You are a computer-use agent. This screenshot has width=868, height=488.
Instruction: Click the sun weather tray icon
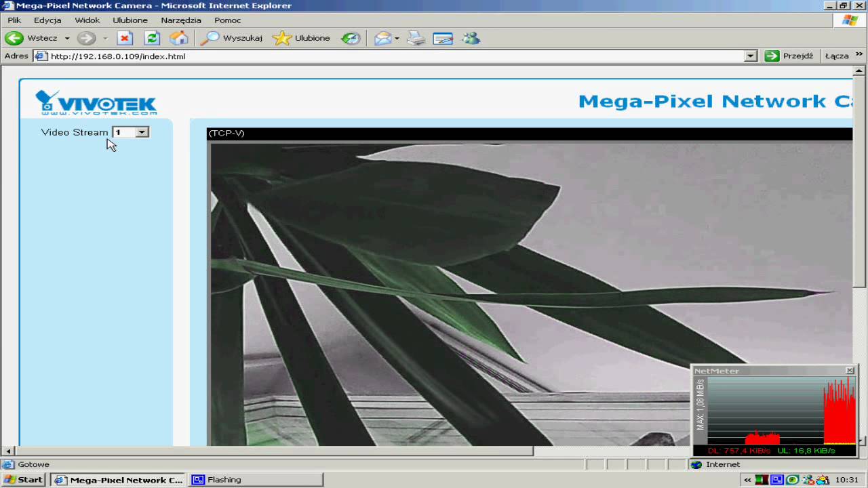pos(823,480)
